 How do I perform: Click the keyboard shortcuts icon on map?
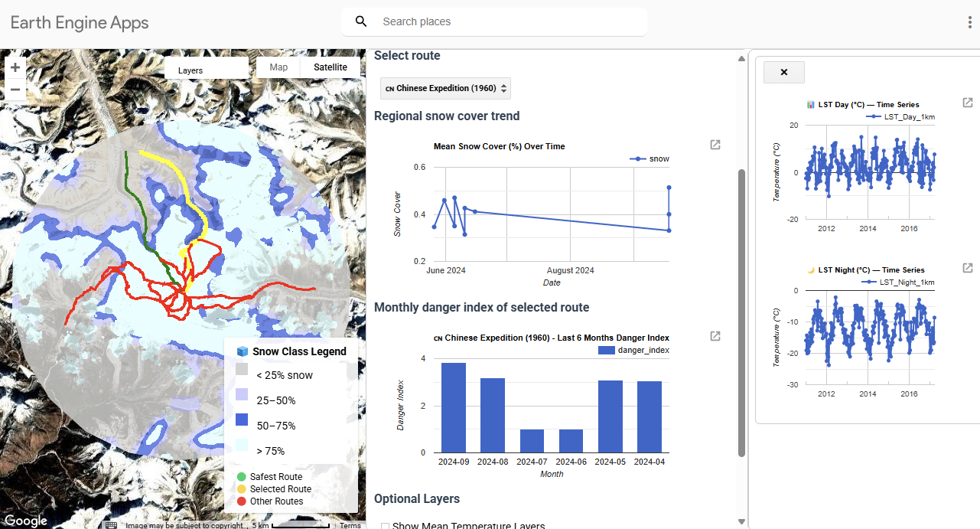[x=111, y=525]
